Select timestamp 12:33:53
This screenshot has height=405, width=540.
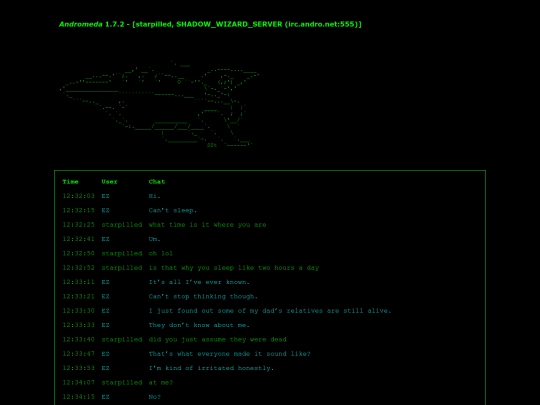coord(78,368)
